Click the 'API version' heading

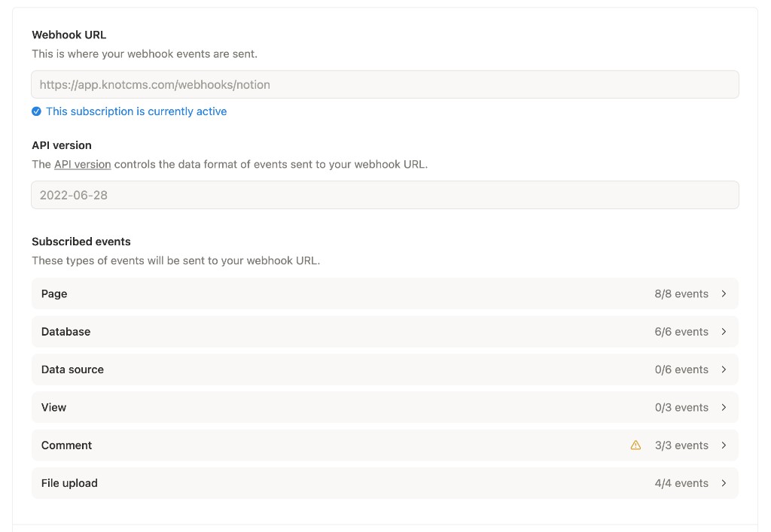coord(62,145)
